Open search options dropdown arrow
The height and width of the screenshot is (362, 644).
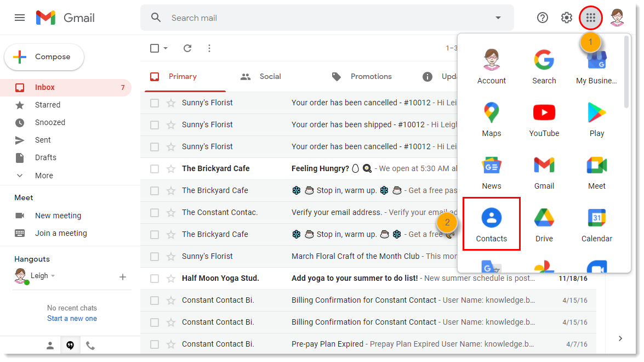[498, 18]
